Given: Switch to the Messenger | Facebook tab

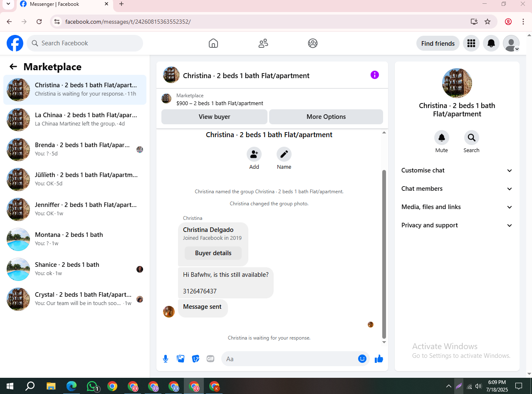Looking at the screenshot, I should click(64, 4).
